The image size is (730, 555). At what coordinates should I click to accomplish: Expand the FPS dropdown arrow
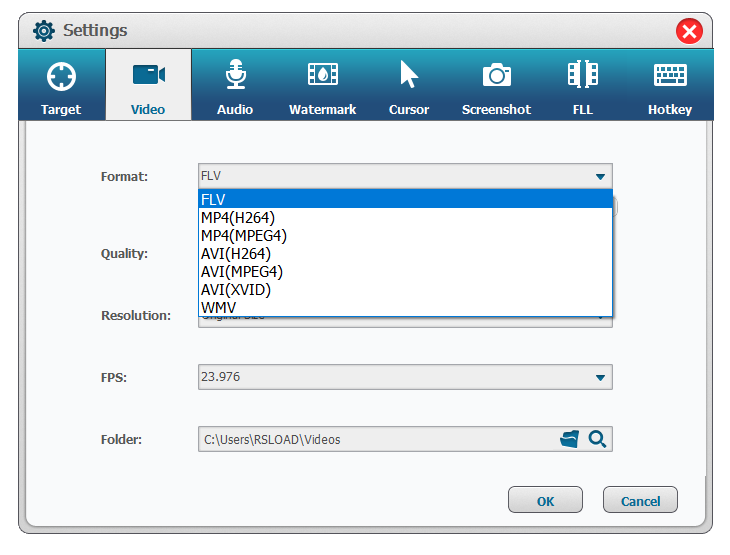(x=600, y=378)
